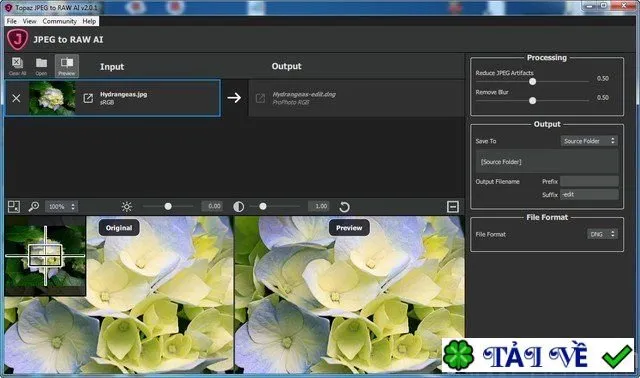Viewport: 640px width, 378px height.
Task: Open the 100% zoom level dropdown
Action: pyautogui.click(x=61, y=207)
